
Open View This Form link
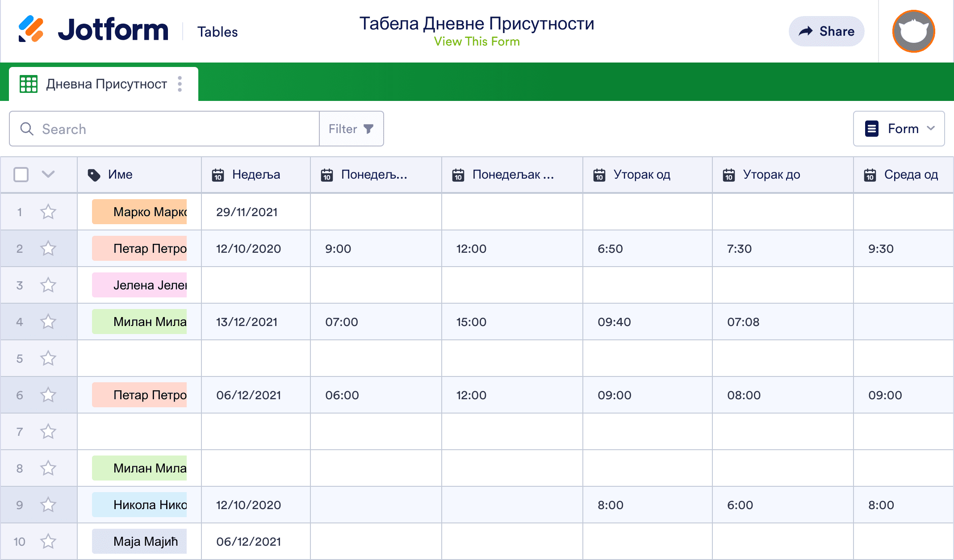point(477,42)
